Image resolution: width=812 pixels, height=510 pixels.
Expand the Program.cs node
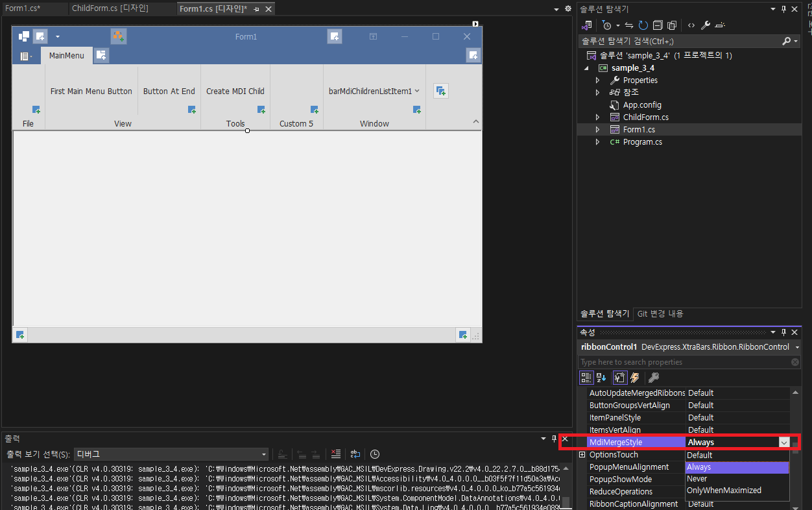pyautogui.click(x=598, y=142)
